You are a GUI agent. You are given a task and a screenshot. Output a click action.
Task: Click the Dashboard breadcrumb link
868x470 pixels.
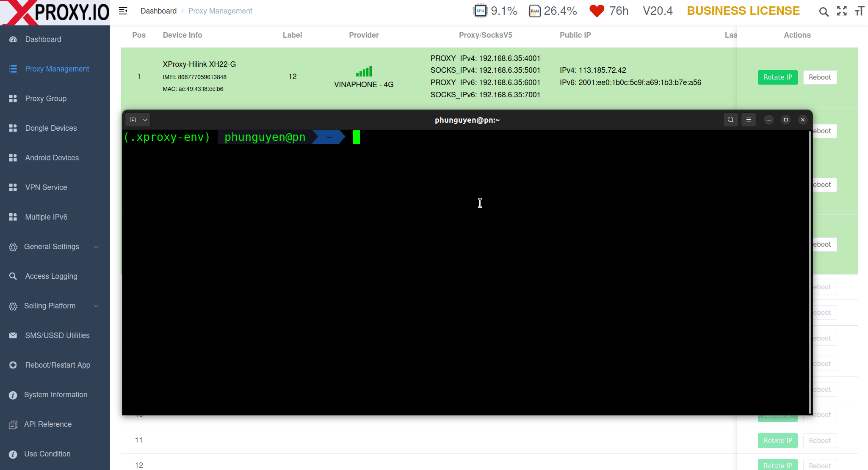(158, 11)
